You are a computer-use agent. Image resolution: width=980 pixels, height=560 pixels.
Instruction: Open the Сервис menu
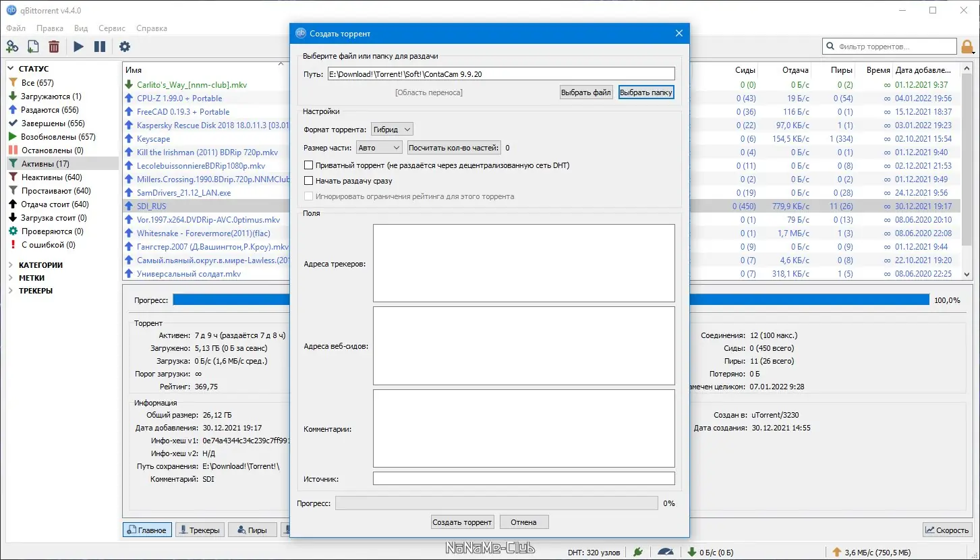[112, 28]
